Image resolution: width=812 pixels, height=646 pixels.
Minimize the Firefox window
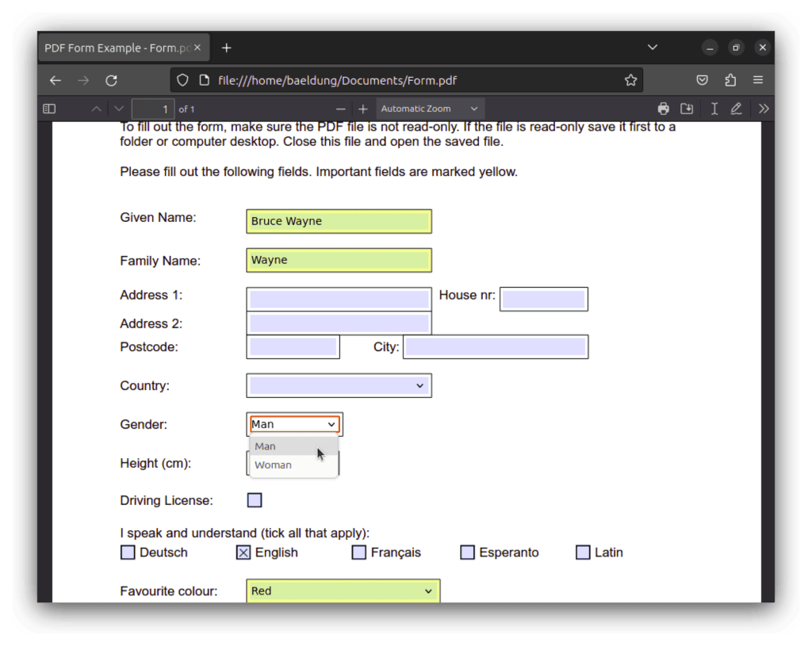coord(710,48)
